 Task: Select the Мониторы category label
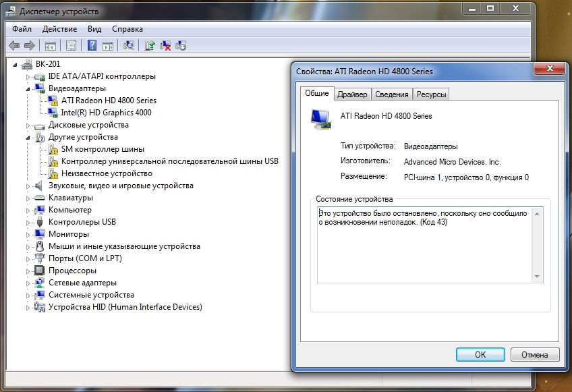click(x=69, y=234)
